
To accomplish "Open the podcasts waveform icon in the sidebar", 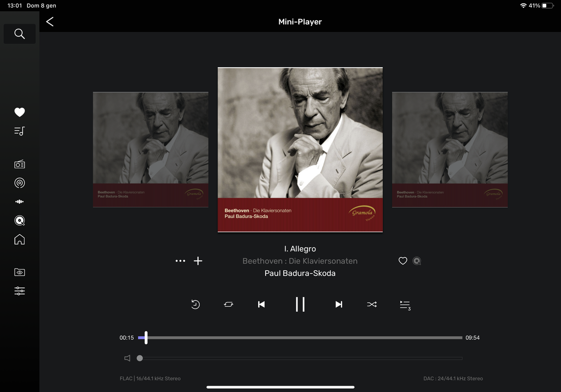I will (20, 202).
